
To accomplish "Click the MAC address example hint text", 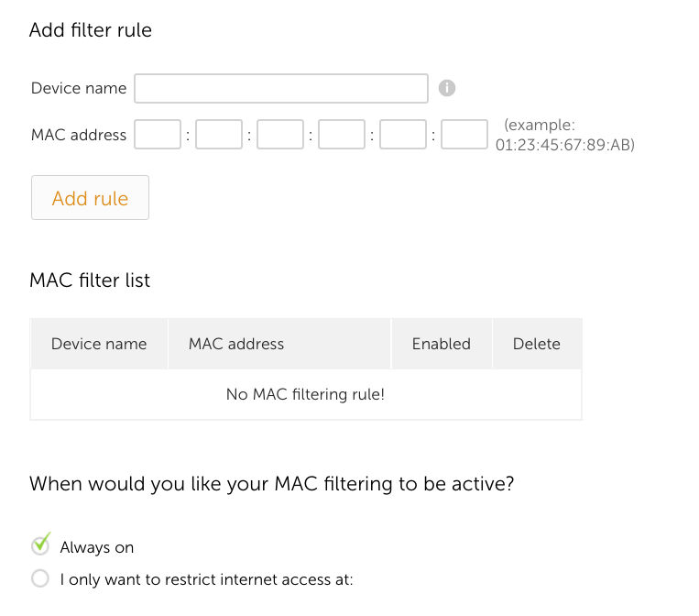I will click(565, 135).
